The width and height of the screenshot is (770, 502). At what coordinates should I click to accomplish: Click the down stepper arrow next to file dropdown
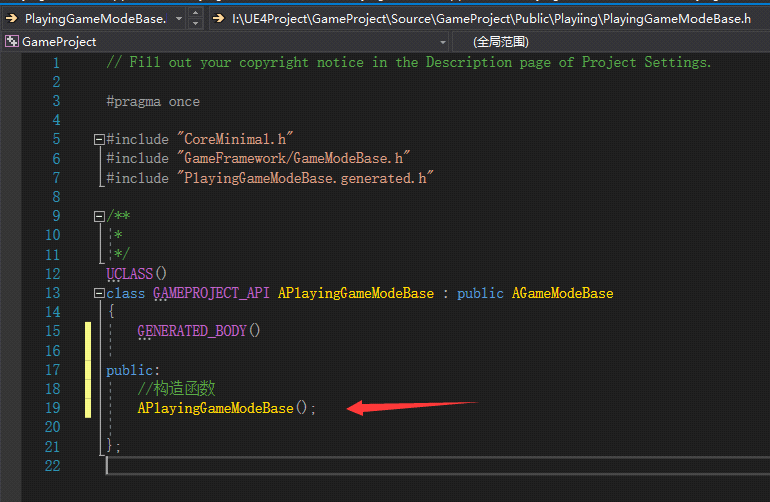click(x=195, y=24)
